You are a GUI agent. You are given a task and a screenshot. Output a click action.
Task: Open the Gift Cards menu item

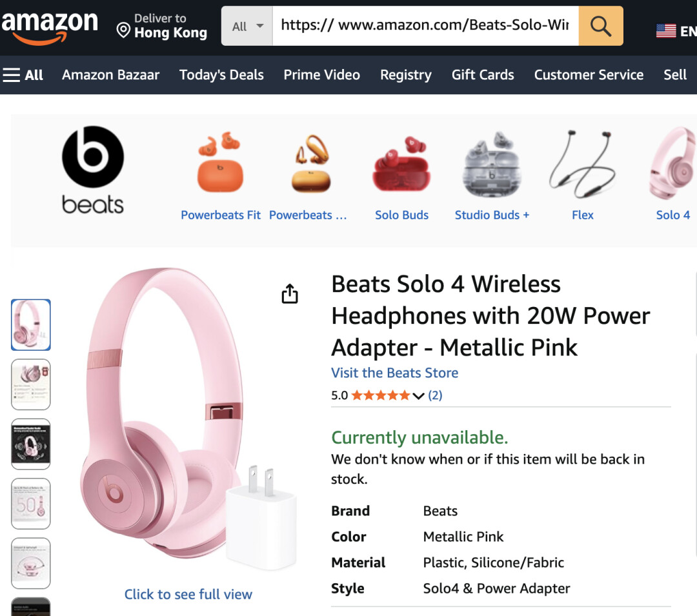(x=483, y=75)
